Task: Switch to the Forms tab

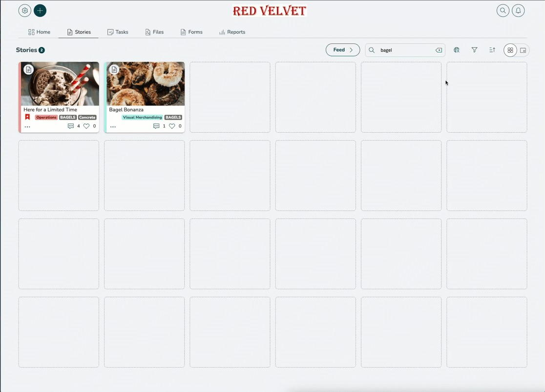Action: (x=191, y=32)
